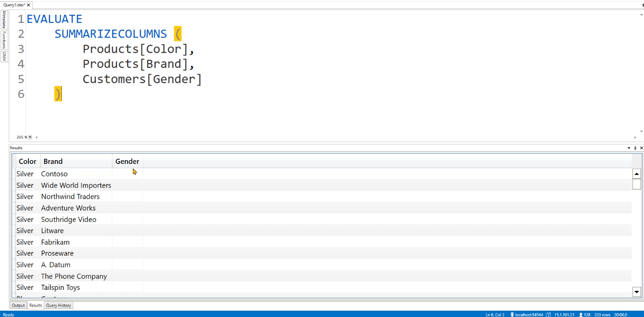Click editor vertical scroll down arrow
Viewport: 644px width, 317px height.
(641, 132)
